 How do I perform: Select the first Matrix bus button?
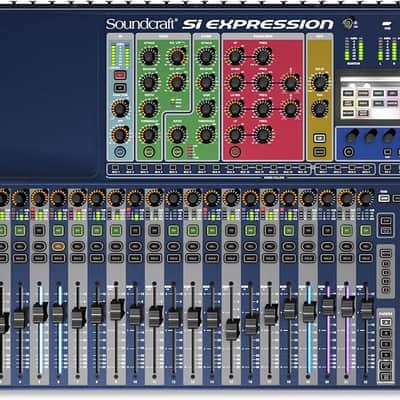click(x=323, y=167)
